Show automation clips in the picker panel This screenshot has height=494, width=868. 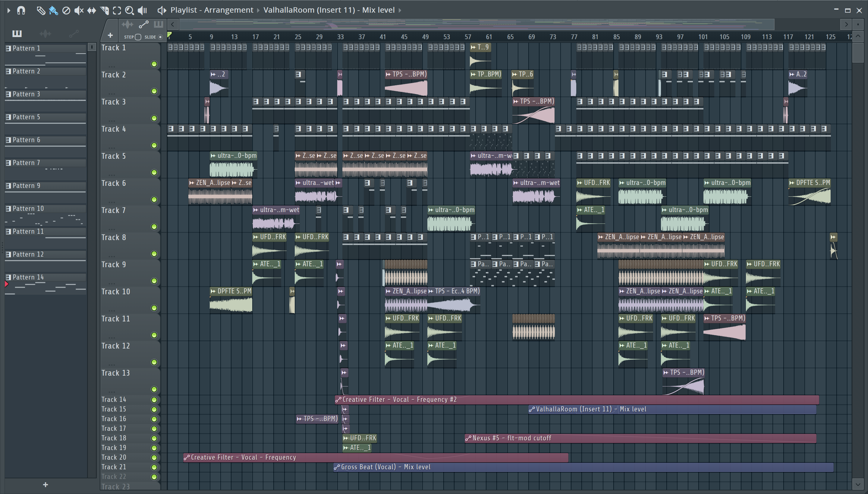[x=74, y=33]
